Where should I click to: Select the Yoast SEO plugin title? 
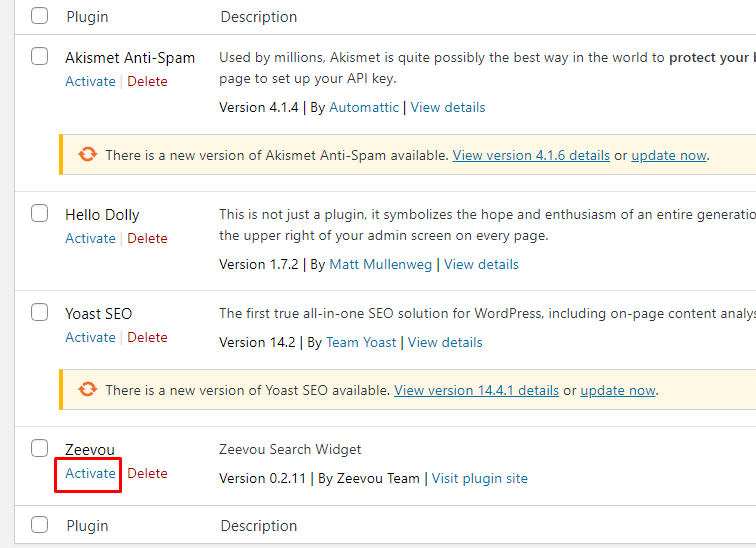point(99,314)
